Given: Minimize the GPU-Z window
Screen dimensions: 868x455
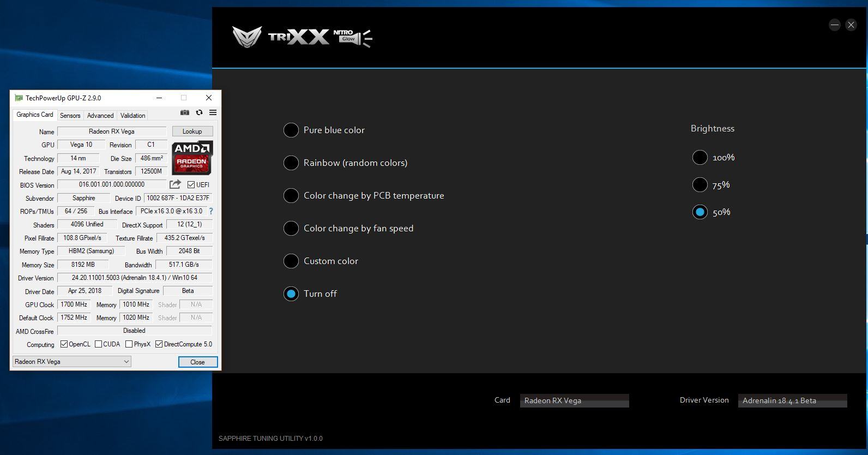Looking at the screenshot, I should click(159, 98).
